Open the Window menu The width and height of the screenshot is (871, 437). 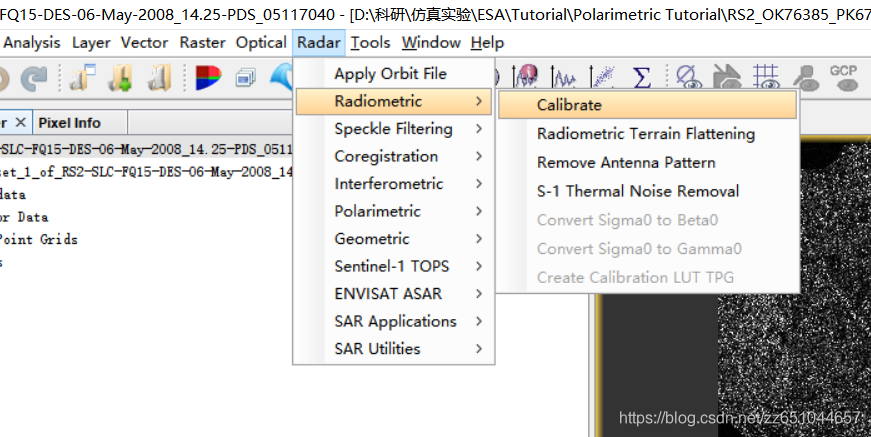(x=431, y=43)
